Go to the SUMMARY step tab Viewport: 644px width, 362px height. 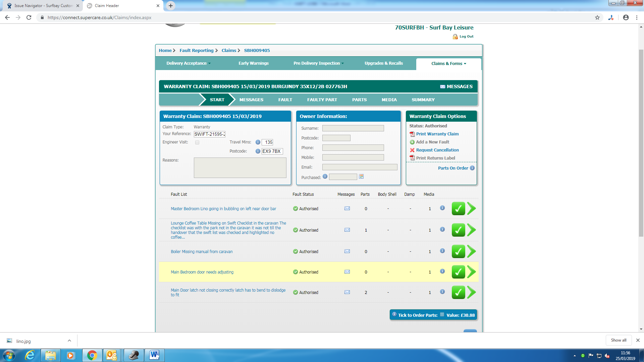423,100
